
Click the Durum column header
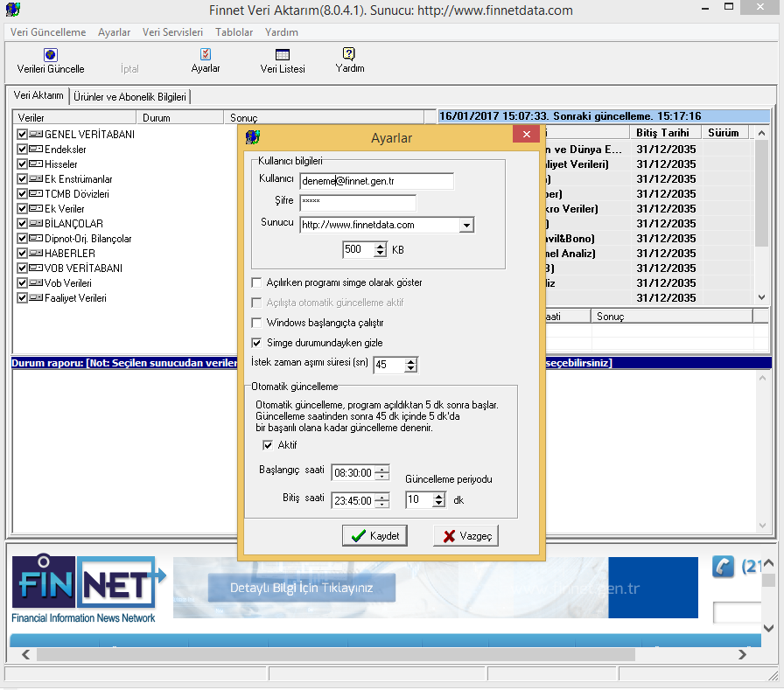pos(180,117)
